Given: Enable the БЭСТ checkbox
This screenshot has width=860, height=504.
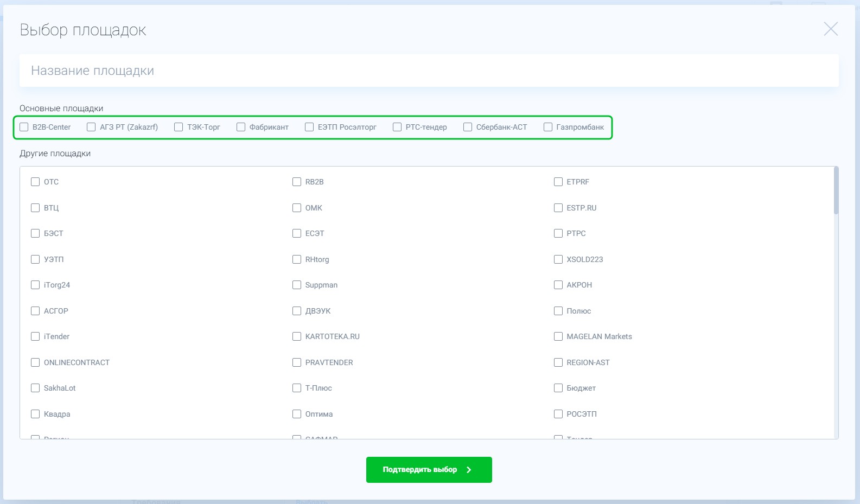Looking at the screenshot, I should [35, 233].
